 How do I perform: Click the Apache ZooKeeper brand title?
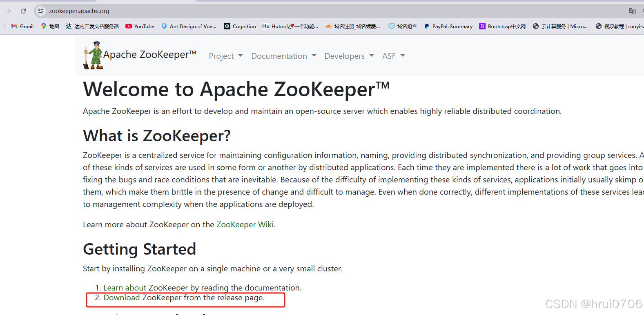tap(149, 55)
